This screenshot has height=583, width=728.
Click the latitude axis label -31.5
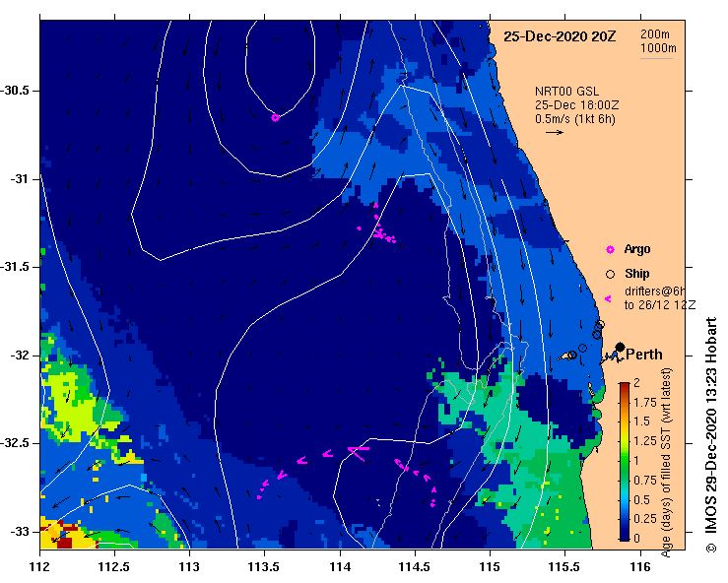(x=16, y=267)
